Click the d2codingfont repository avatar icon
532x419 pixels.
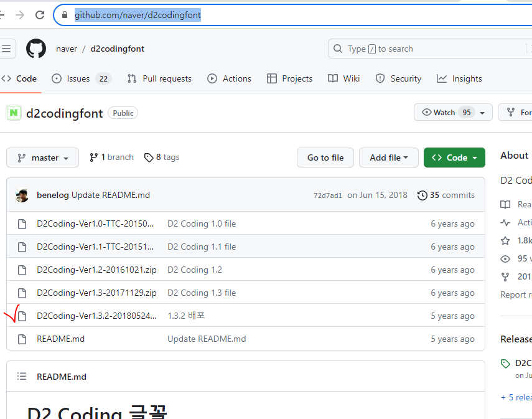coord(13,113)
